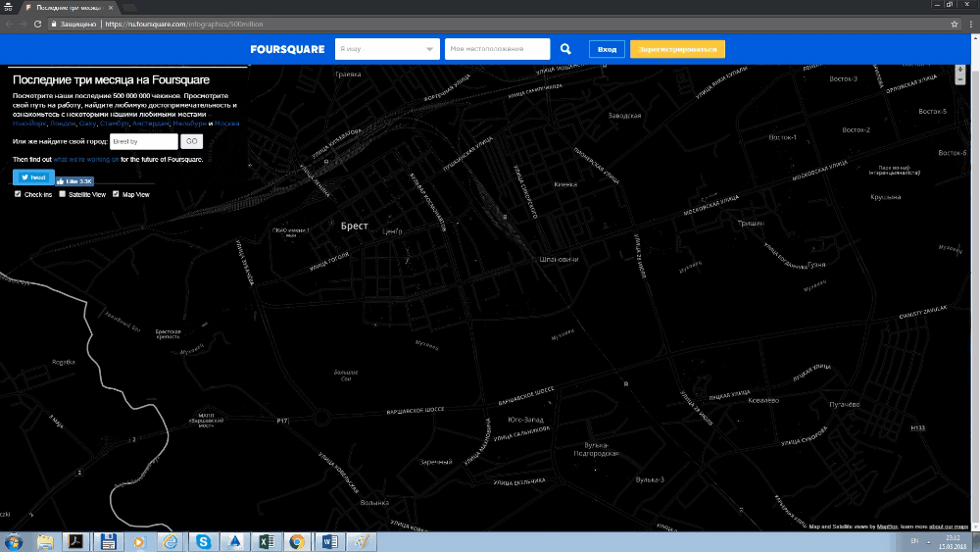Viewport: 980px width, 552px height.
Task: Click the Facebook Like button
Action: [74, 181]
